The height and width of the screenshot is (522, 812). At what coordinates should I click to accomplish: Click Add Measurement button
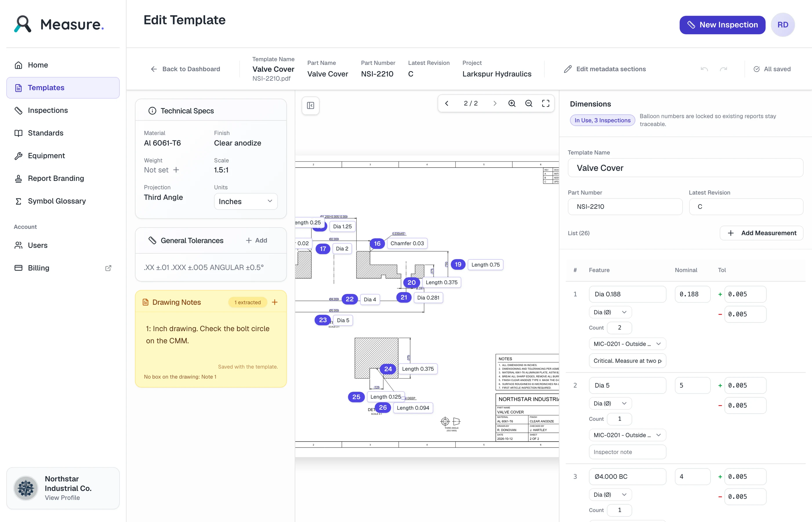click(x=761, y=233)
